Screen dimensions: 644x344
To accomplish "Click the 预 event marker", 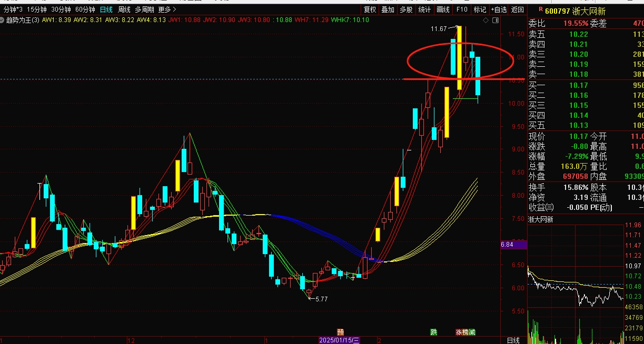I will click(x=341, y=332).
